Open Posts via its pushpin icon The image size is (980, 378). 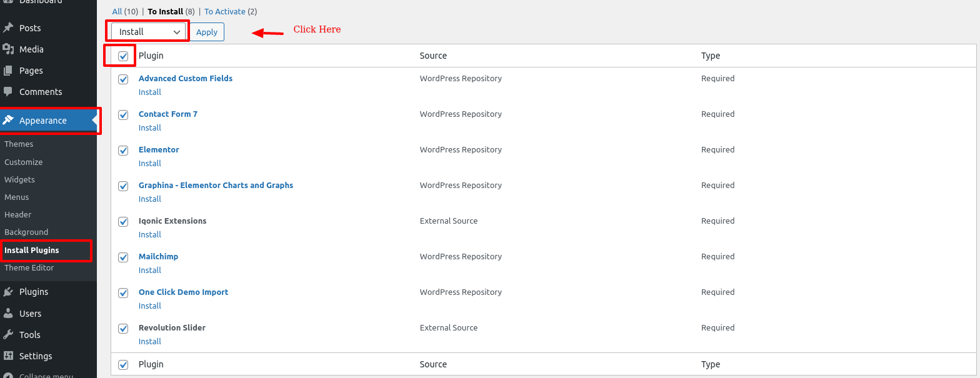point(8,28)
